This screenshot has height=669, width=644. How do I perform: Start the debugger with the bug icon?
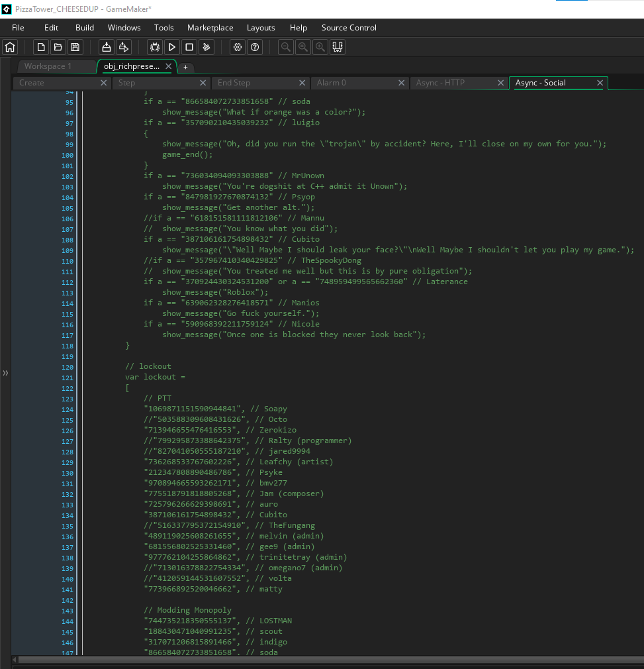pyautogui.click(x=155, y=47)
